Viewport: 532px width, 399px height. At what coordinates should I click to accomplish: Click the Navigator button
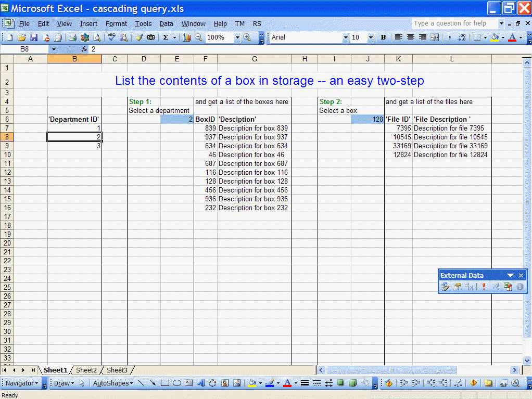coord(21,383)
